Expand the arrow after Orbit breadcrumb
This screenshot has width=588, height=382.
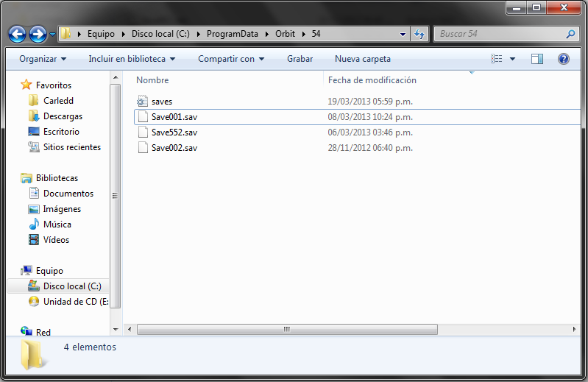(x=304, y=34)
